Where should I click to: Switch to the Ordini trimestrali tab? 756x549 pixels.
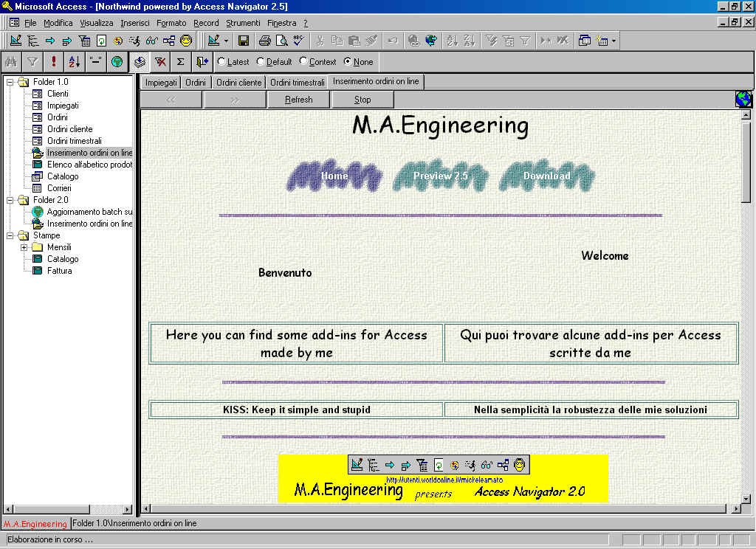[297, 83]
